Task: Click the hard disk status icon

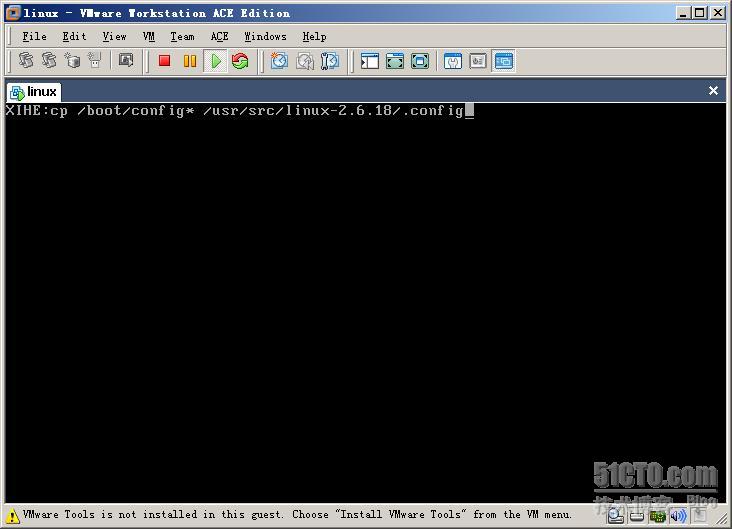Action: [637, 516]
